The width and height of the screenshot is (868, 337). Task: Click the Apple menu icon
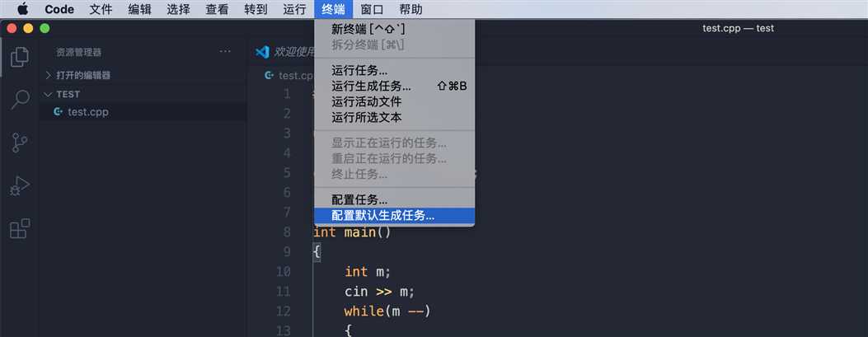click(x=23, y=9)
